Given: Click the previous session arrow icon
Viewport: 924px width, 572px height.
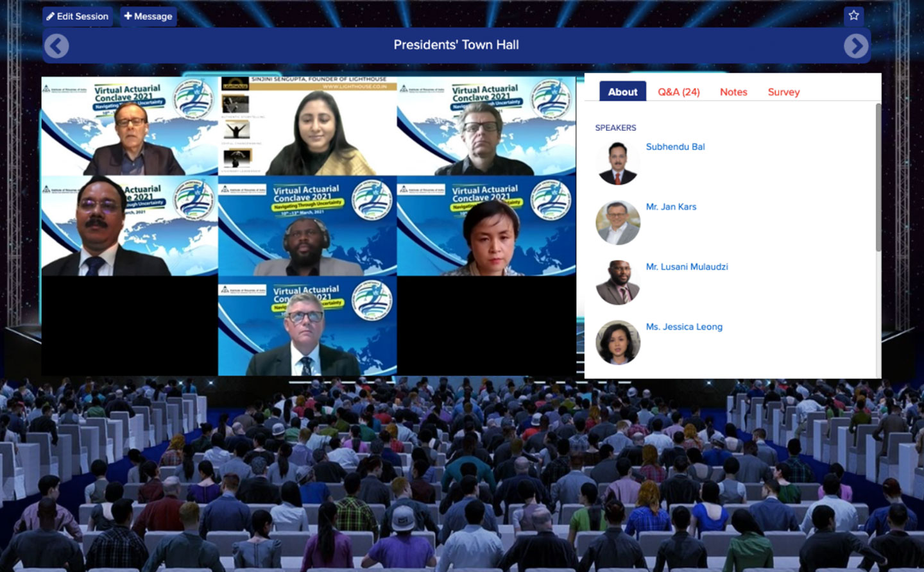Looking at the screenshot, I should tap(56, 46).
